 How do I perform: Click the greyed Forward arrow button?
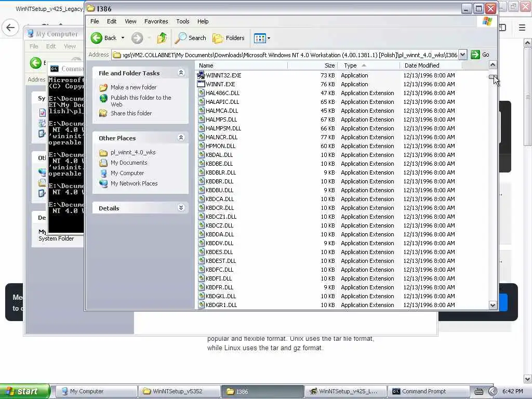click(137, 38)
